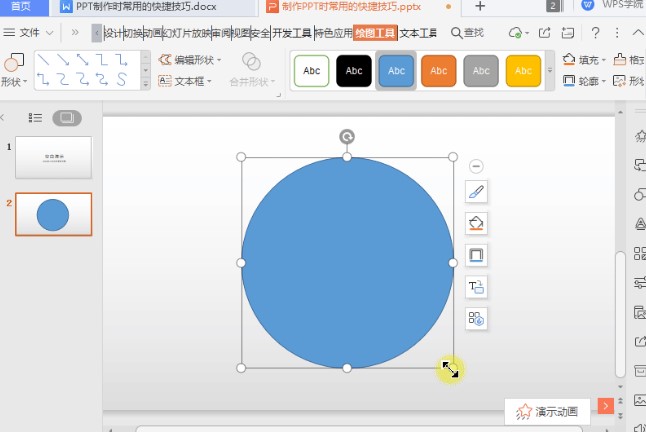Screen dimensions: 646x432
Task: Select slide 1 thumbnail
Action: [x=53, y=158]
